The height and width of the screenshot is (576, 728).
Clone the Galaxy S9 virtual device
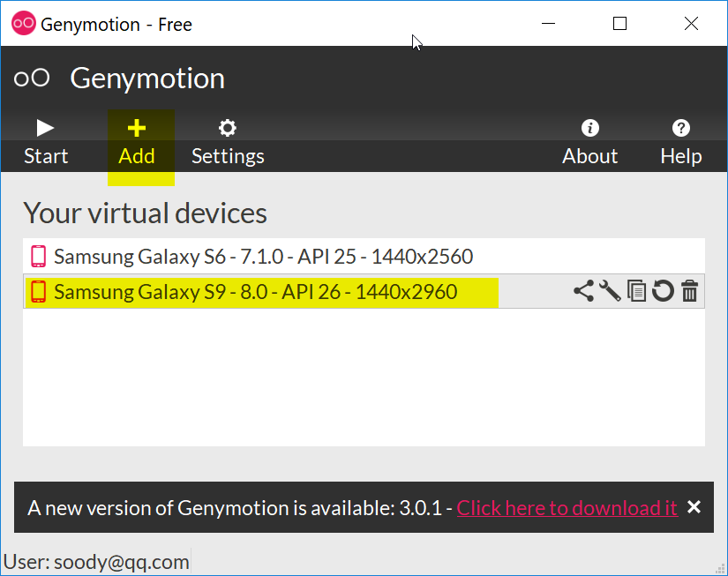click(636, 291)
